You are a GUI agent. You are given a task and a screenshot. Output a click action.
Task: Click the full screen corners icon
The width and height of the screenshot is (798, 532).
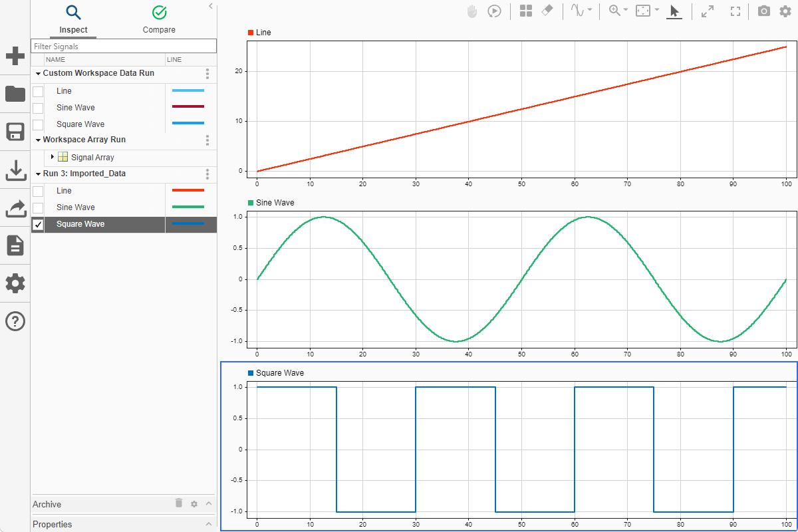[x=735, y=11]
